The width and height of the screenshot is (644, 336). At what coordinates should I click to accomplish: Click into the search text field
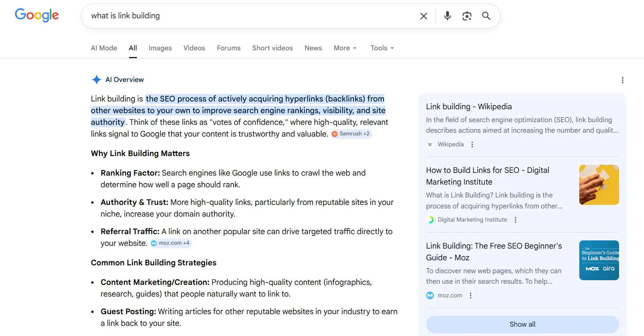pyautogui.click(x=249, y=16)
